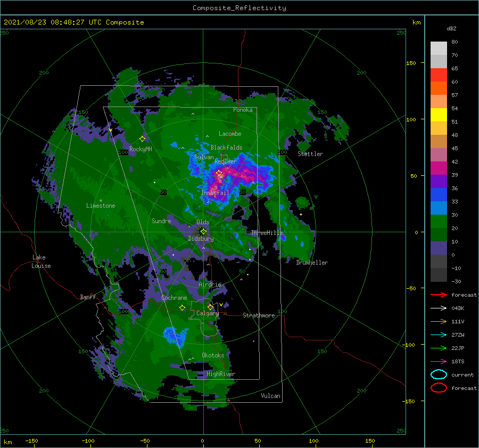The width and height of the screenshot is (479, 448).
Task: Click the Didsbury town label
Action: coord(201,239)
